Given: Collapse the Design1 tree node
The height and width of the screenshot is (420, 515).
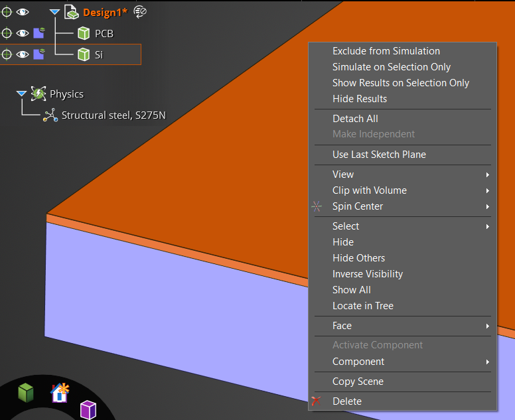Looking at the screenshot, I should 54,12.
